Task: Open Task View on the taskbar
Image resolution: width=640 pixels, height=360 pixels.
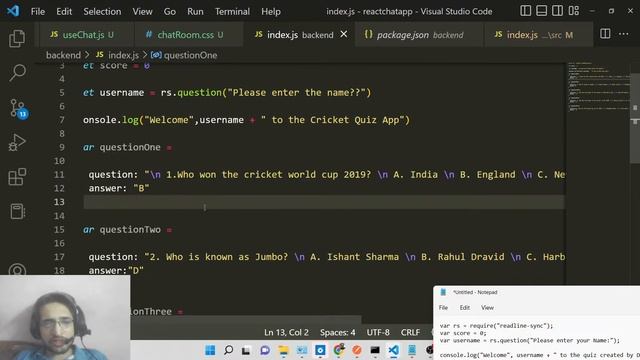Action: click(x=246, y=350)
